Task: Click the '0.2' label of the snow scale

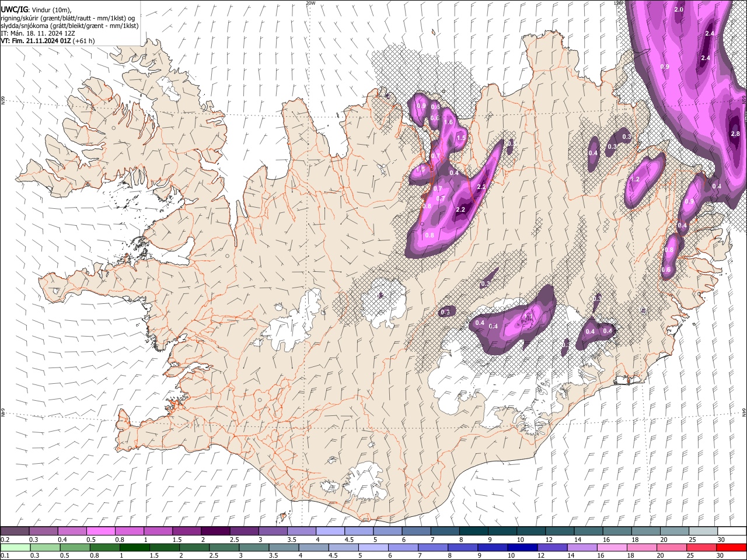Action: (5, 540)
